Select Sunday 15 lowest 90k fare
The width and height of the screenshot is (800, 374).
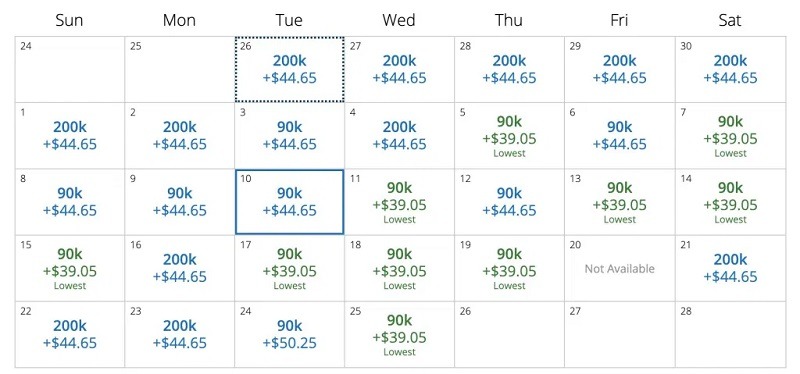(x=70, y=268)
